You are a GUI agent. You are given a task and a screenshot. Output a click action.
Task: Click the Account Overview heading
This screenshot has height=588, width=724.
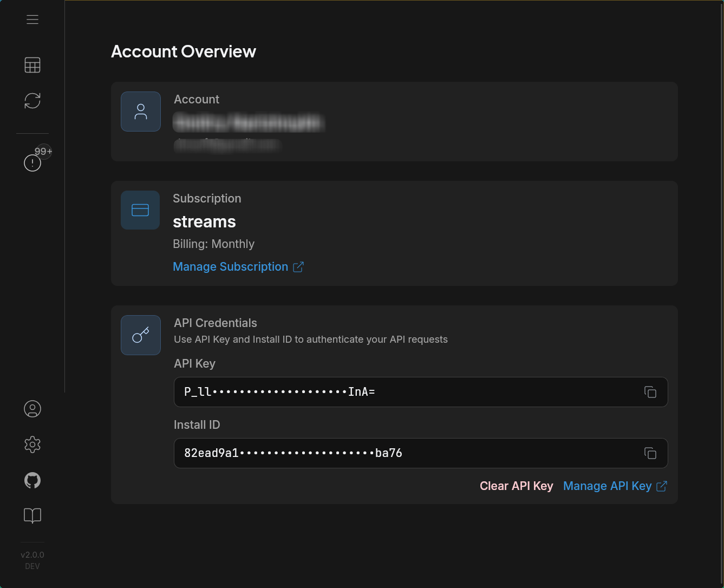(x=184, y=51)
